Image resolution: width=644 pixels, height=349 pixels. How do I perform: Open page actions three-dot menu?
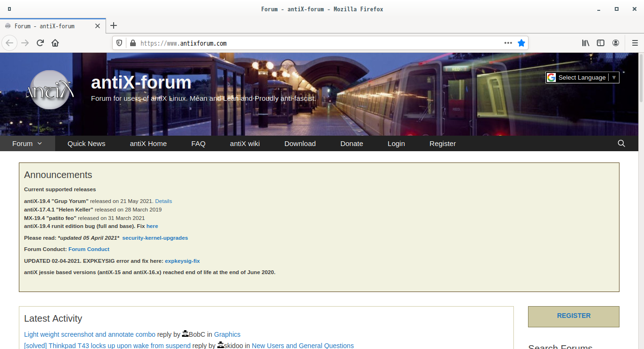coord(508,43)
